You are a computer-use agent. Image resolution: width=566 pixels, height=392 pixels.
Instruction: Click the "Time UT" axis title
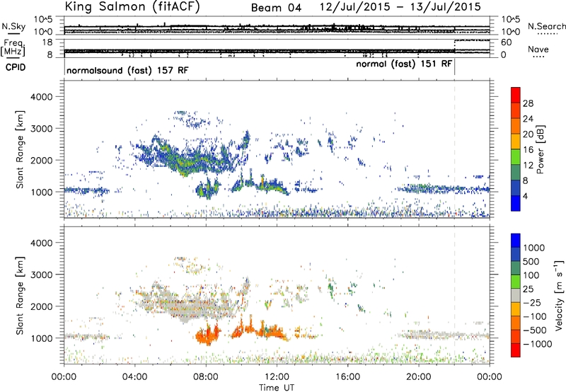pyautogui.click(x=277, y=388)
